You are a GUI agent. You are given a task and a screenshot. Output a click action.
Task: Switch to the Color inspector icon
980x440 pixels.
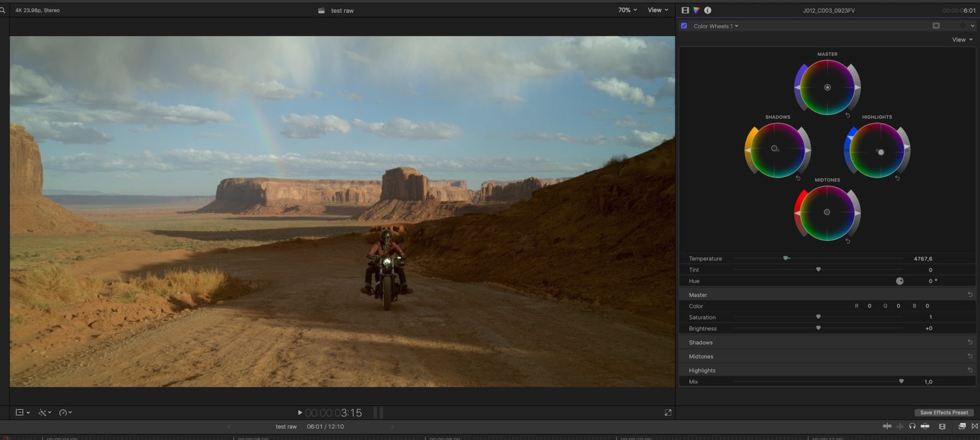pos(696,10)
